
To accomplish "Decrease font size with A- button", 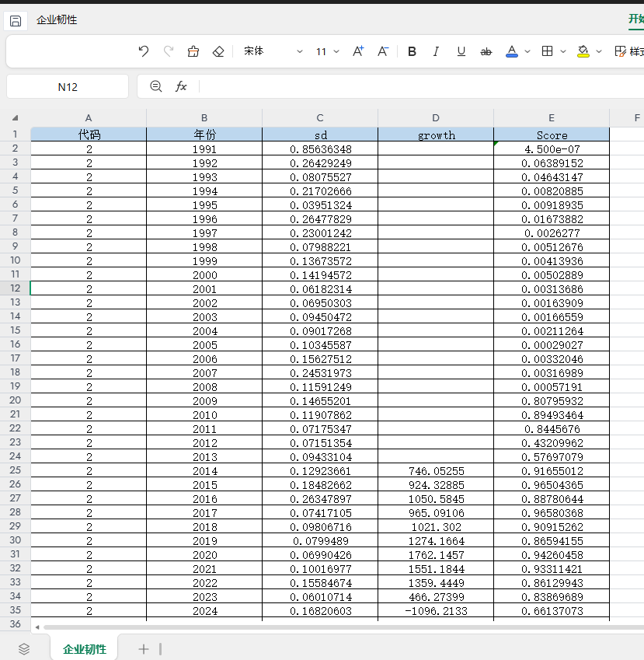I will 383,51.
